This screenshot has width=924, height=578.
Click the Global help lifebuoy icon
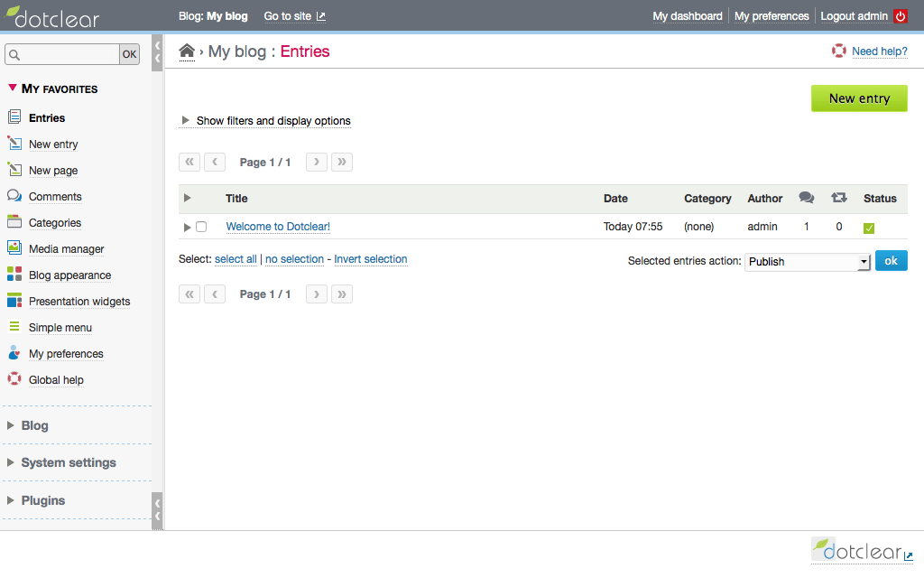(x=14, y=379)
